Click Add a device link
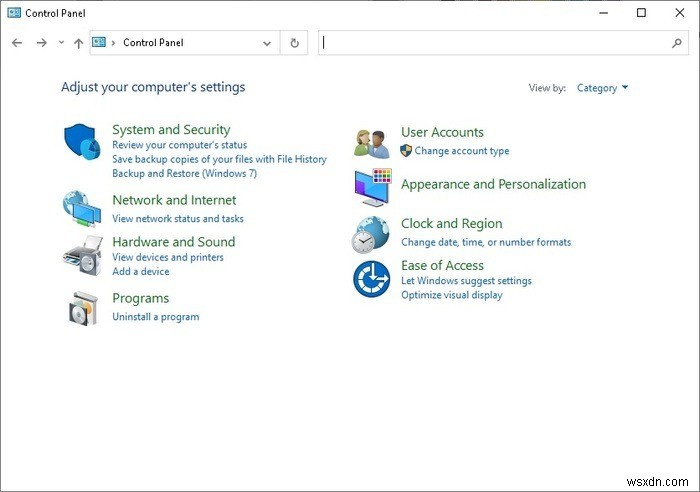 (141, 271)
